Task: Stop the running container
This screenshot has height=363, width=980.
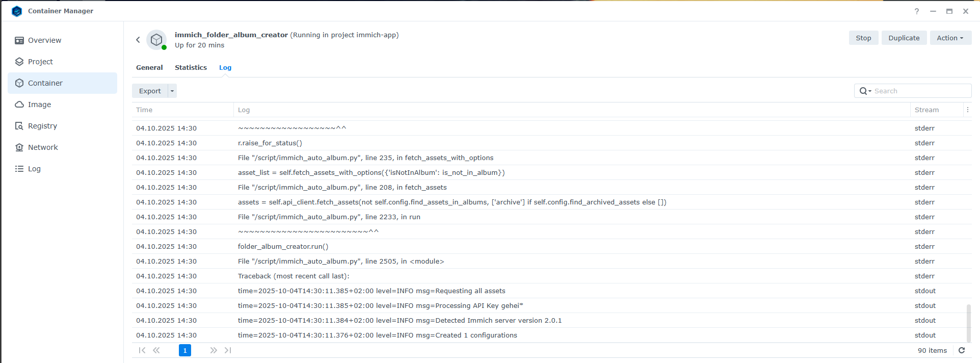Action: coord(863,38)
